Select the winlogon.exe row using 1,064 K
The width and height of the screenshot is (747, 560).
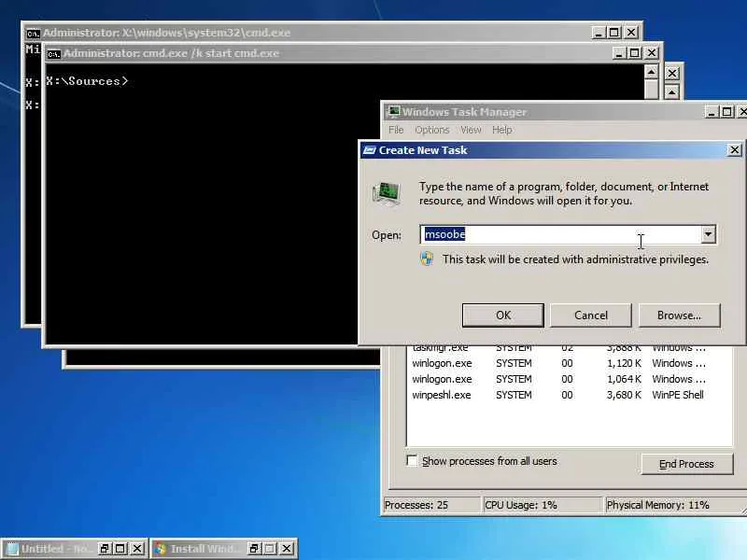(570, 379)
